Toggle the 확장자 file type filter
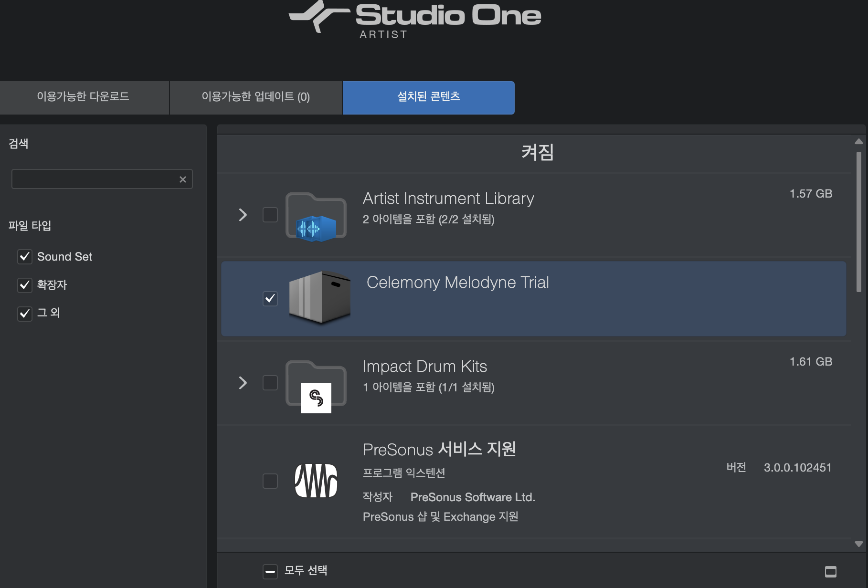 pos(25,285)
